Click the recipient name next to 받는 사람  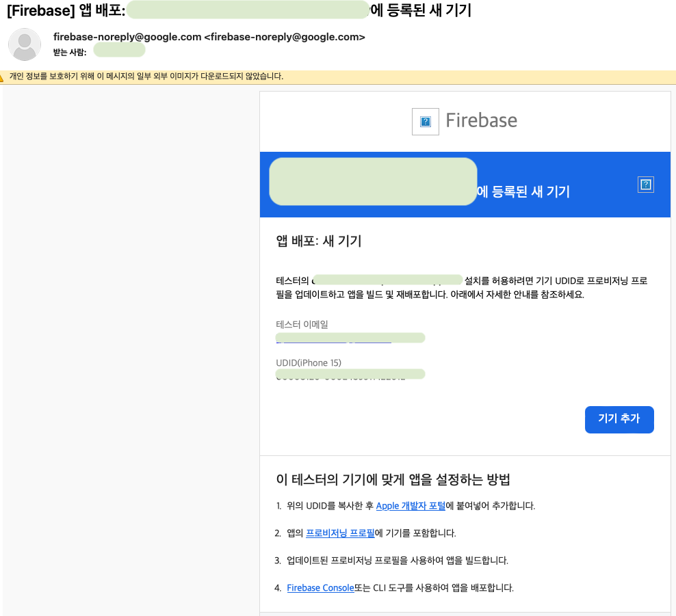point(120,51)
